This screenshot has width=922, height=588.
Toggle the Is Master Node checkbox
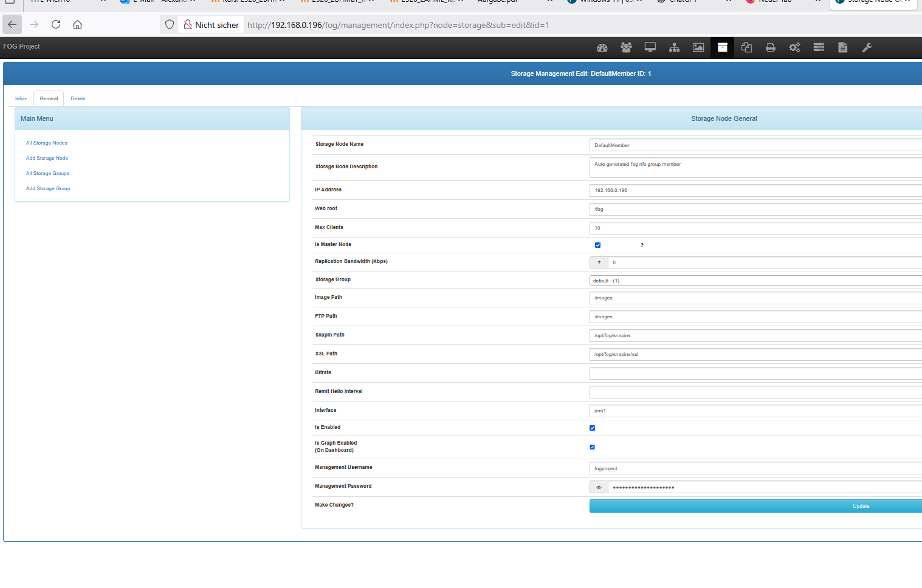[597, 245]
